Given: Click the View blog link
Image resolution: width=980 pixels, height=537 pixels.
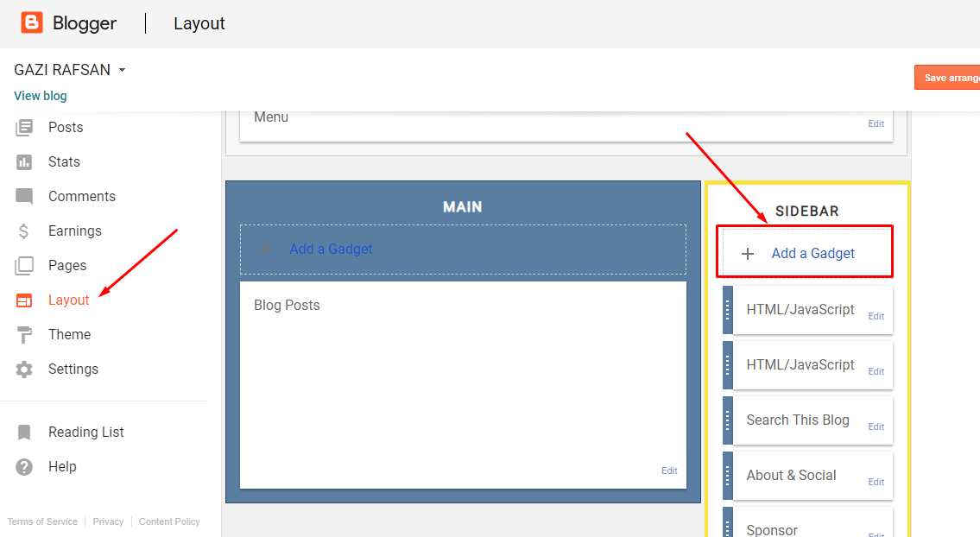Looking at the screenshot, I should 40,97.
